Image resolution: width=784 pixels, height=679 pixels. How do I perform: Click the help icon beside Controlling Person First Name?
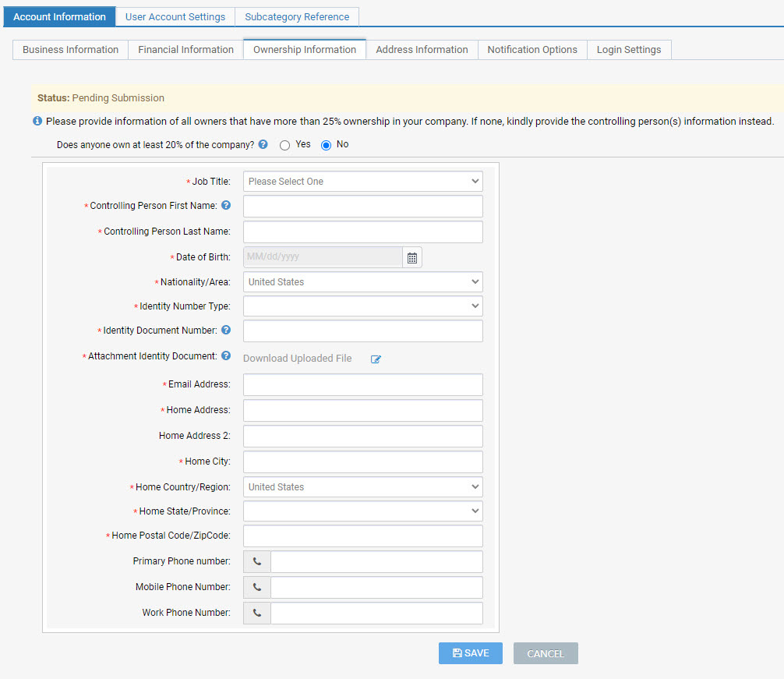[x=225, y=205]
